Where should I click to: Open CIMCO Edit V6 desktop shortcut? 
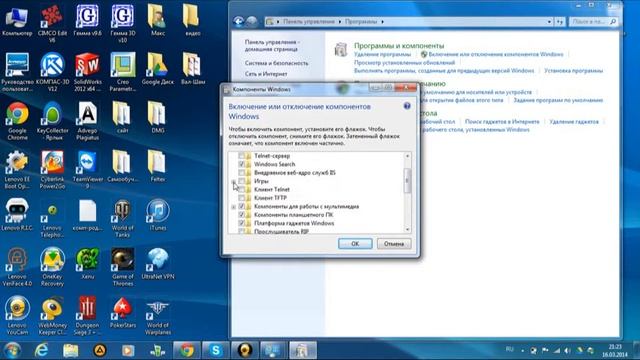tap(52, 24)
